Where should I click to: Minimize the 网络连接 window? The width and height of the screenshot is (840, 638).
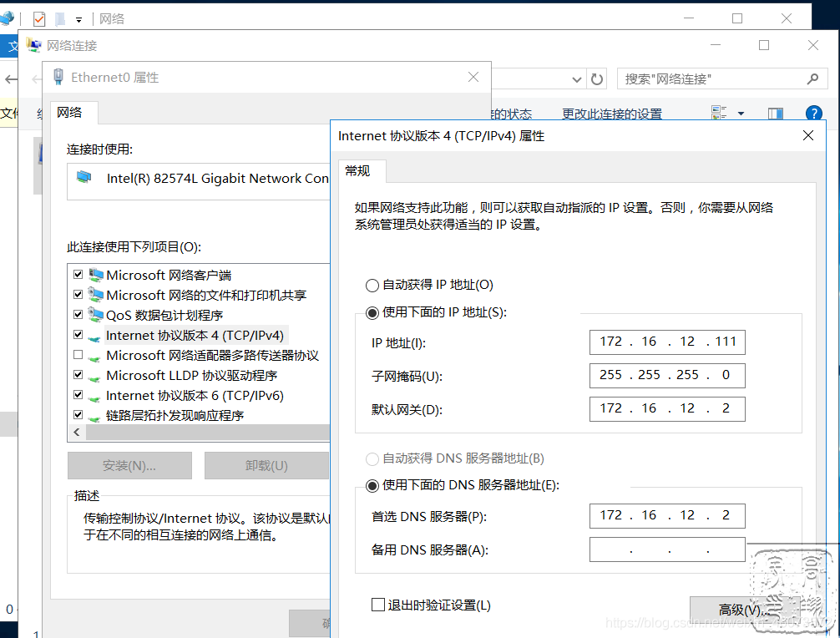(x=716, y=46)
